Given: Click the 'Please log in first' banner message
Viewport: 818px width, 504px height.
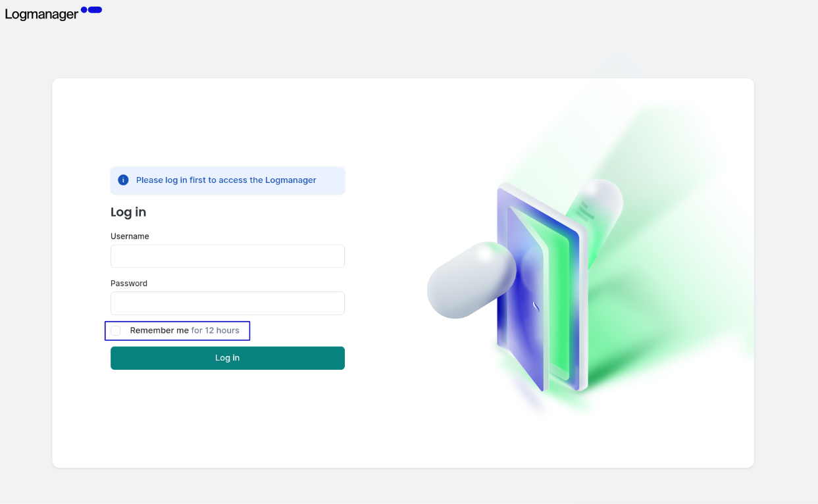Looking at the screenshot, I should pyautogui.click(x=226, y=180).
